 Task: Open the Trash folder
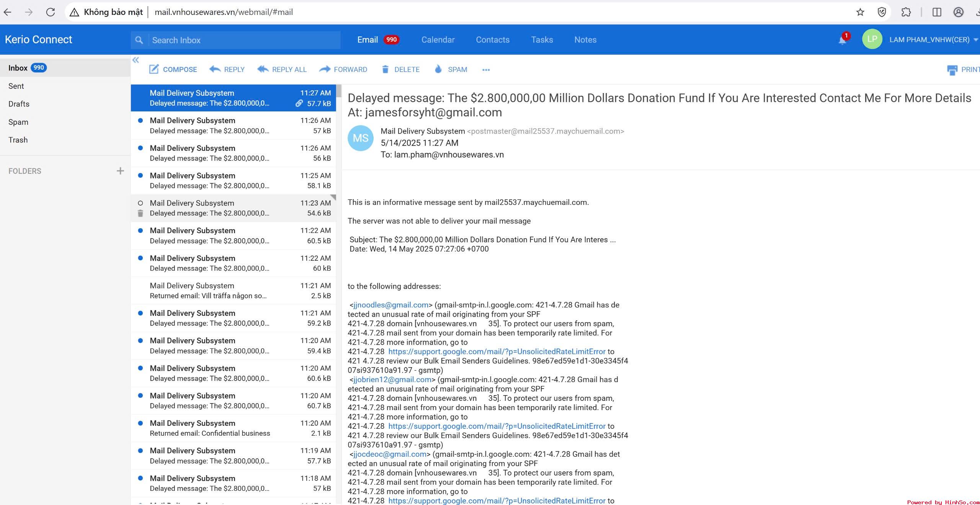65,140
